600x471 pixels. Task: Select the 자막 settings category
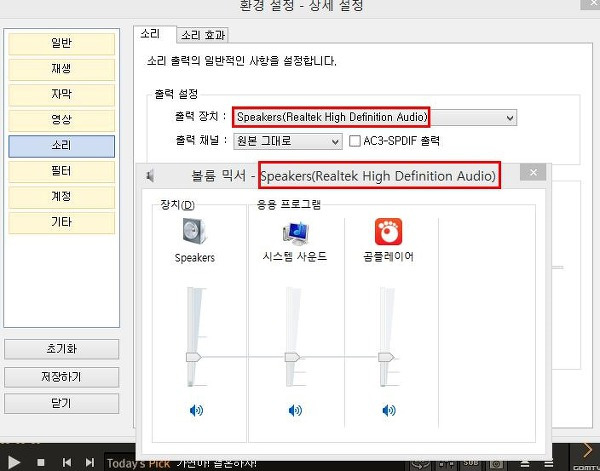[x=61, y=95]
